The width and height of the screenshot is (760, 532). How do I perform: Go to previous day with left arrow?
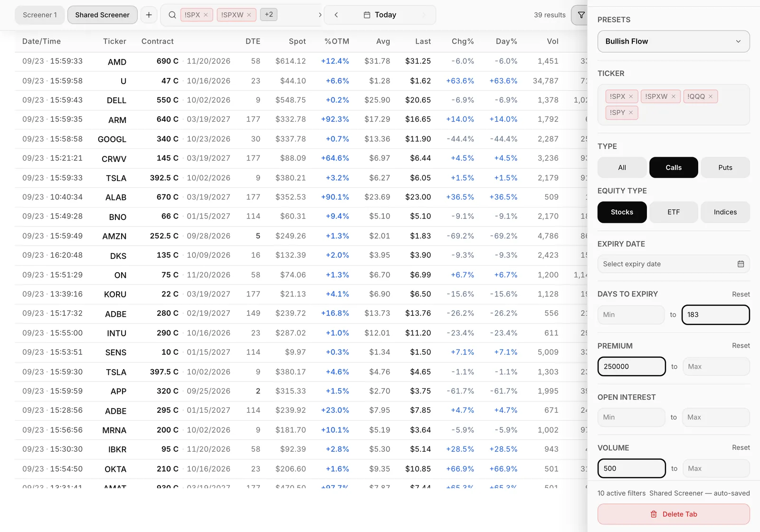[336, 15]
